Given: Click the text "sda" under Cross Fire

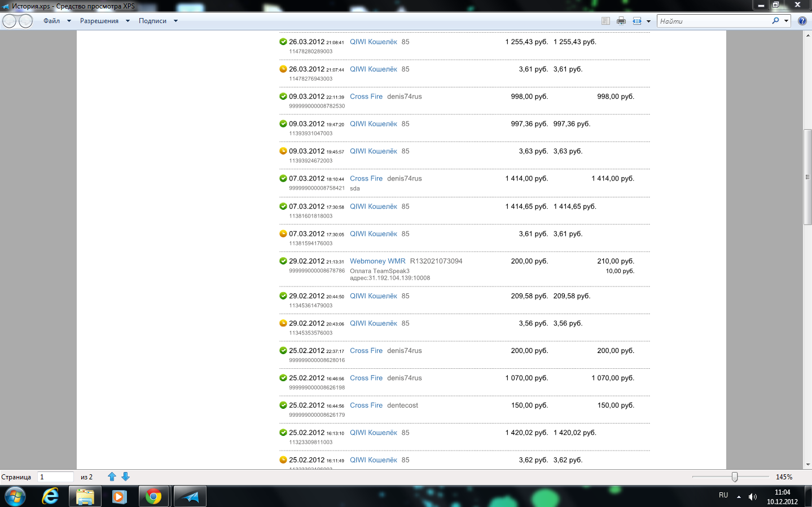Looking at the screenshot, I should tap(354, 188).
